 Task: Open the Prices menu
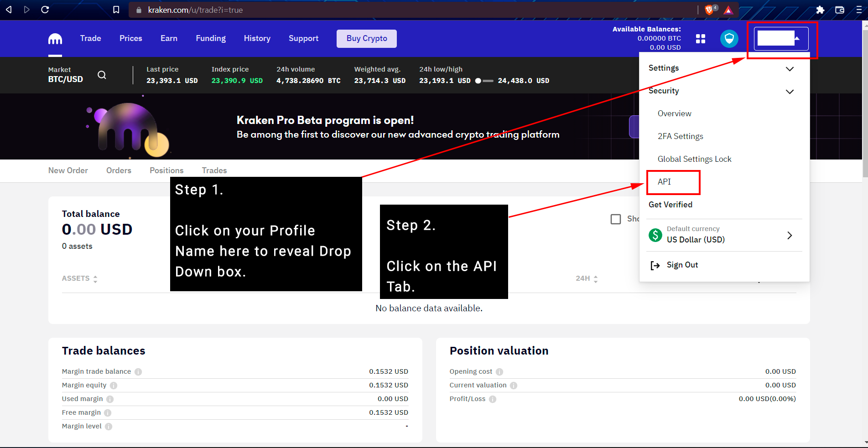tap(131, 39)
